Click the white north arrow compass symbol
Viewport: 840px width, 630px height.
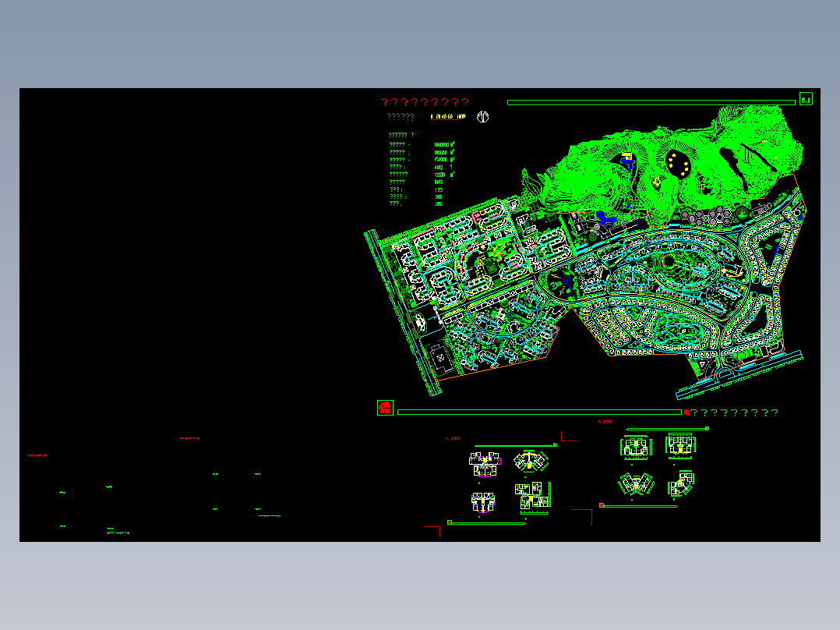tap(482, 116)
